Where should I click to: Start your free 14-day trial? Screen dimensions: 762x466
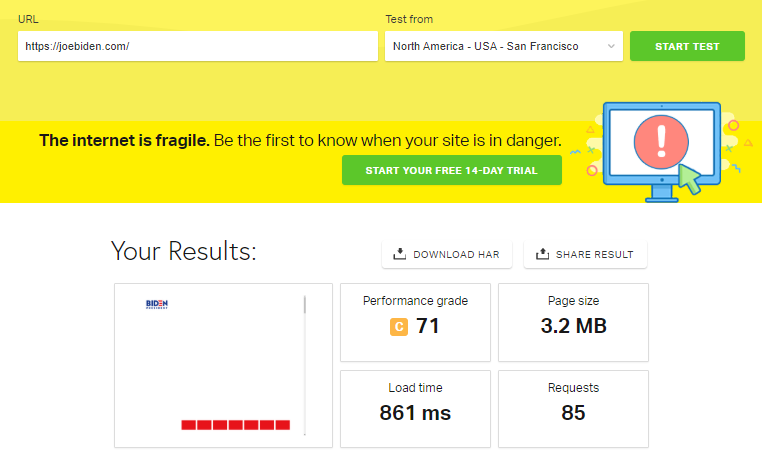(452, 170)
